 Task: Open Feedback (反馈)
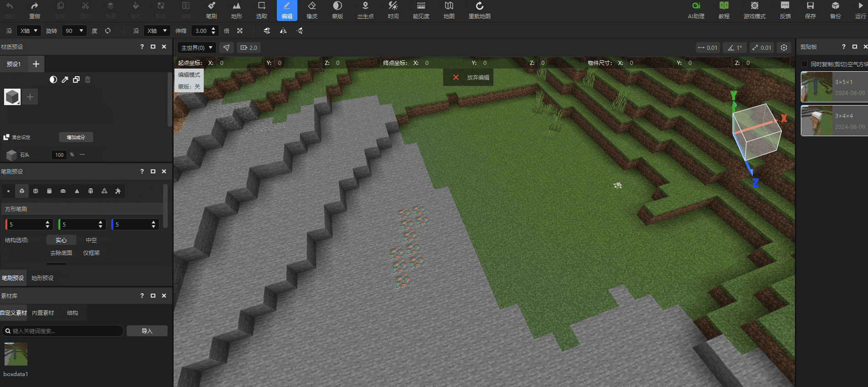785,10
